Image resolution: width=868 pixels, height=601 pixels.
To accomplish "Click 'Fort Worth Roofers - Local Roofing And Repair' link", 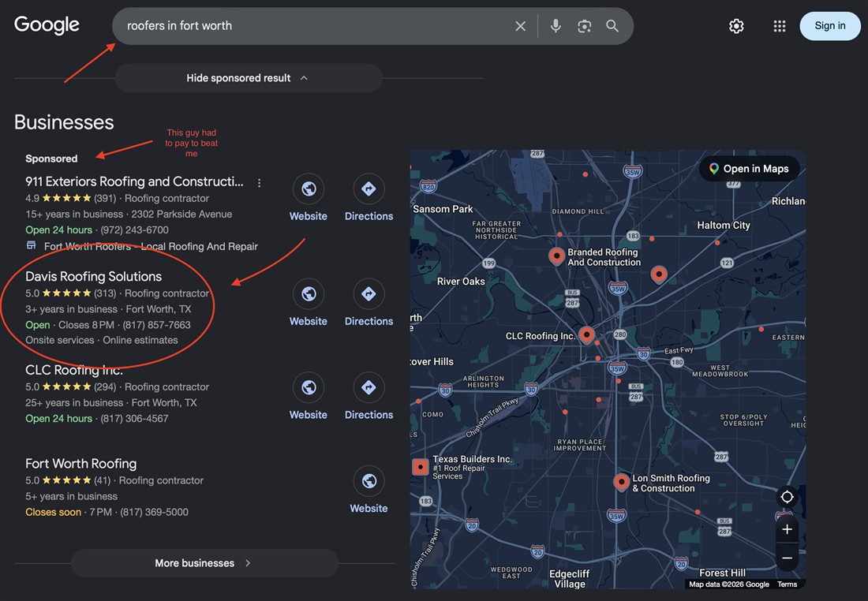I will click(x=152, y=246).
